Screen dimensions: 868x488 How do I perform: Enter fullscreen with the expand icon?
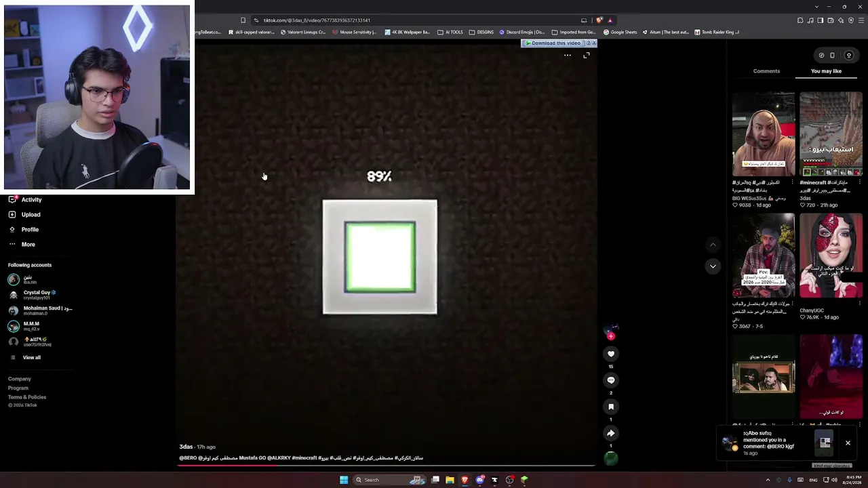click(587, 56)
